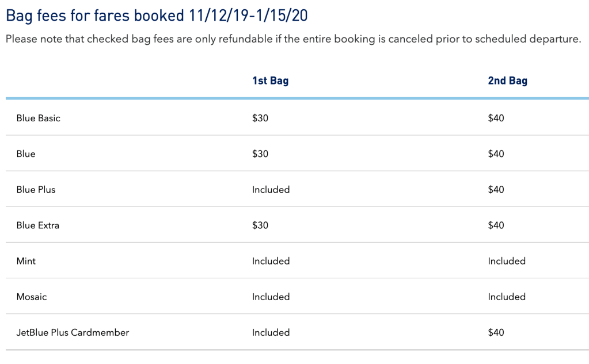Select the Mint row label
The height and width of the screenshot is (364, 589).
[x=26, y=261]
